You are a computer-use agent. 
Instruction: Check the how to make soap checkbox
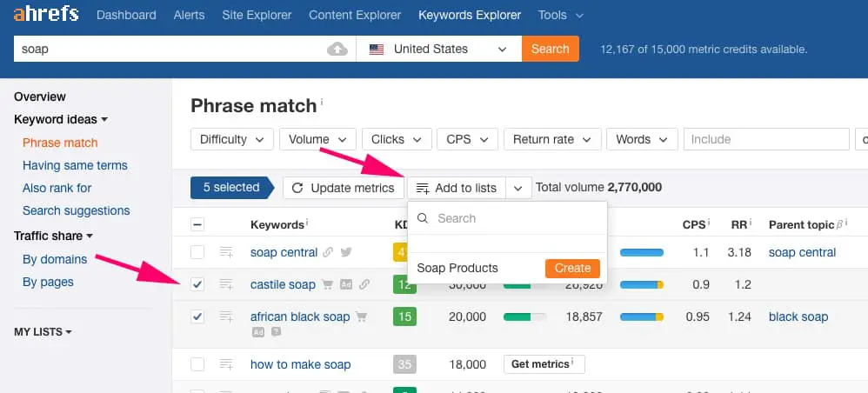(197, 364)
